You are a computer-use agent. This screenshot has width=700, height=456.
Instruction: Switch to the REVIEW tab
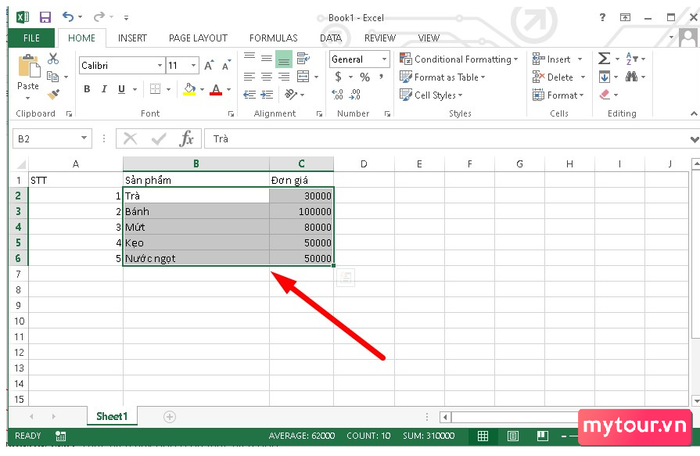[x=380, y=38]
